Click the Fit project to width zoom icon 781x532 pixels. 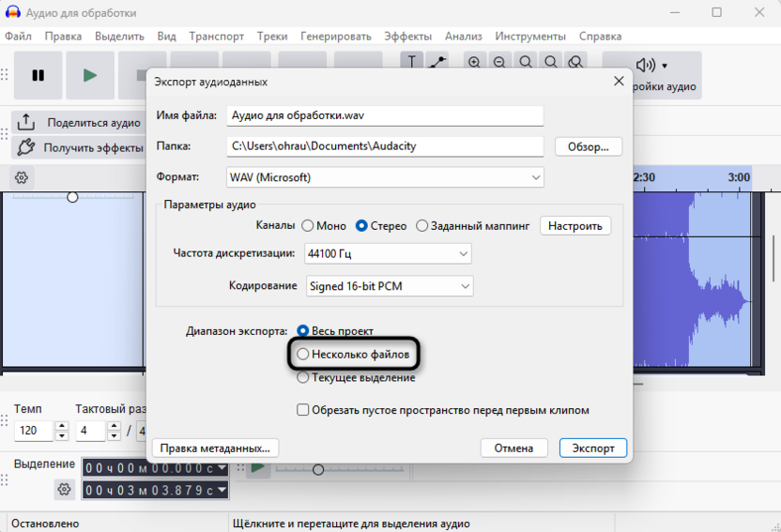tap(550, 62)
